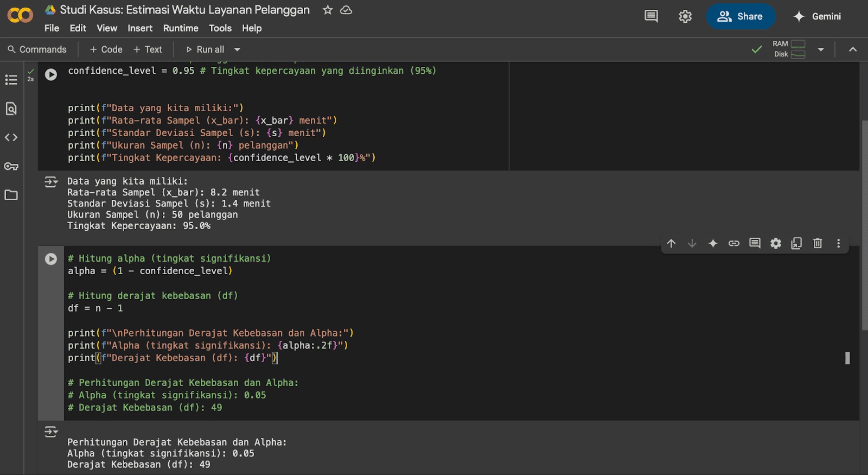The image size is (868, 475).
Task: Collapse the header with the chevron up
Action: pos(853,49)
